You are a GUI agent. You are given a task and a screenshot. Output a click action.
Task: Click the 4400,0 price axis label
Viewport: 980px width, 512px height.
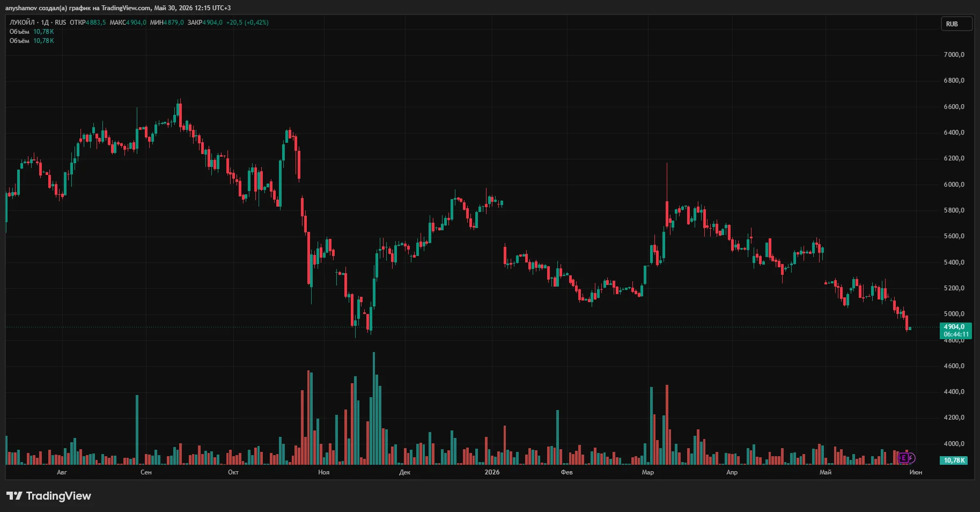click(x=954, y=392)
